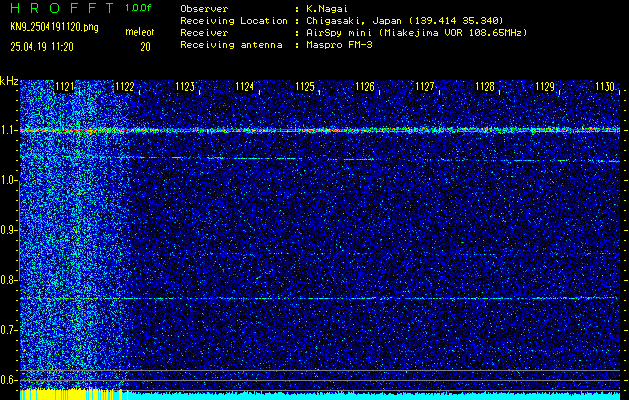
Task: Click the Receiver label
Action: click(x=204, y=33)
